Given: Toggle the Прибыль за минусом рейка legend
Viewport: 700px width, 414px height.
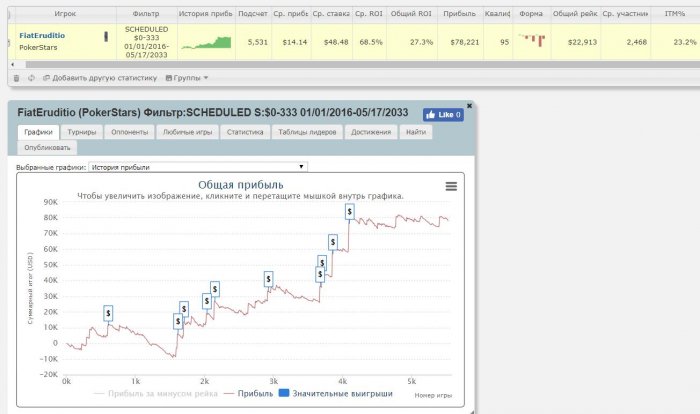Looking at the screenshot, I should [x=156, y=393].
